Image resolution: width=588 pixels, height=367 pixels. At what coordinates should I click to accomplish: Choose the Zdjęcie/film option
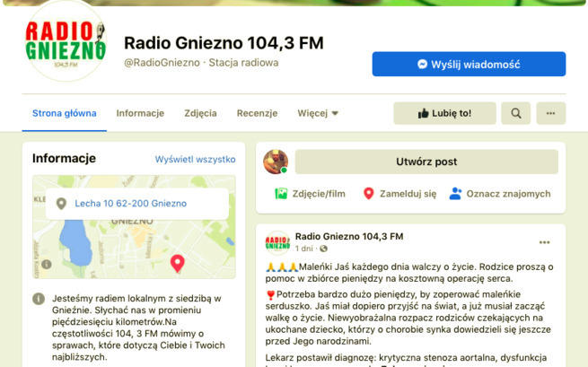click(x=310, y=193)
